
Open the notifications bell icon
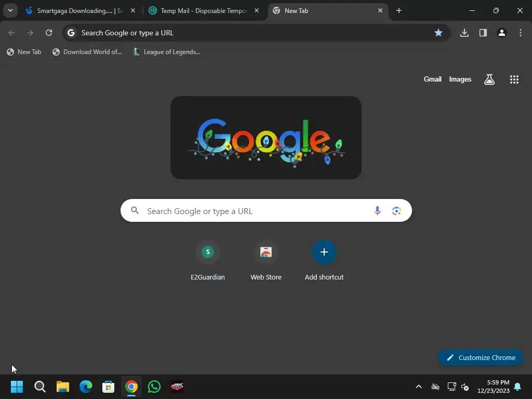pyautogui.click(x=518, y=387)
